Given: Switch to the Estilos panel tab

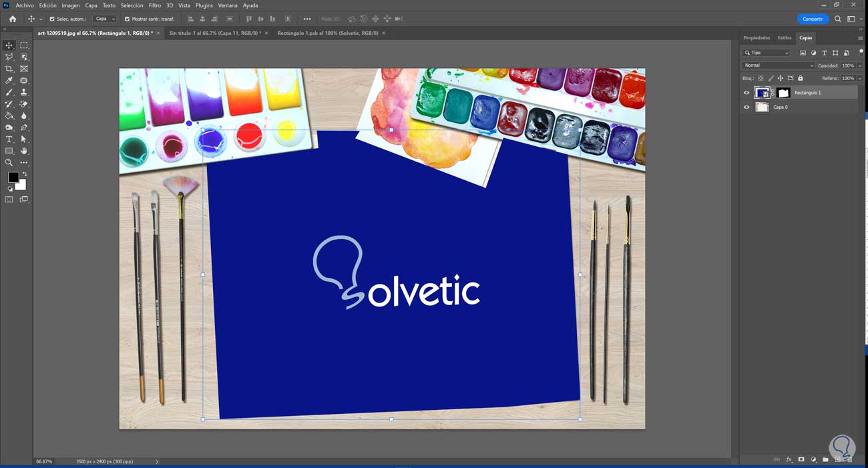Looking at the screenshot, I should click(785, 38).
